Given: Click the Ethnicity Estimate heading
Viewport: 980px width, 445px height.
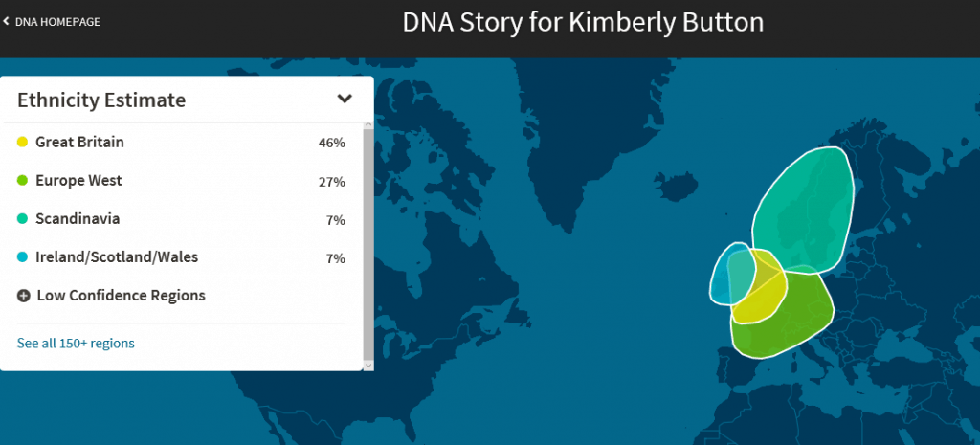Looking at the screenshot, I should point(101,100).
